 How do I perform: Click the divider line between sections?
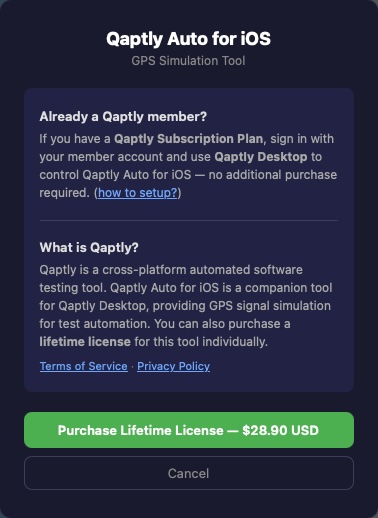pos(189,220)
